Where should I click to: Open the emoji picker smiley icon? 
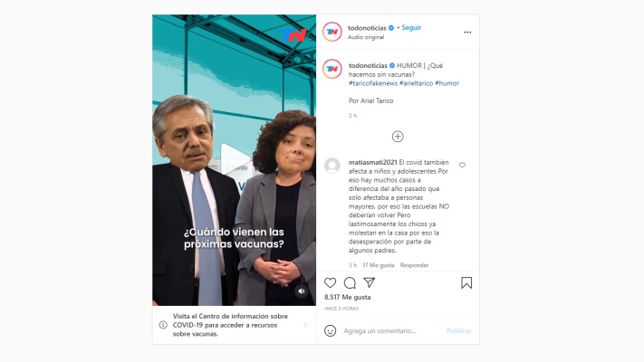point(330,330)
